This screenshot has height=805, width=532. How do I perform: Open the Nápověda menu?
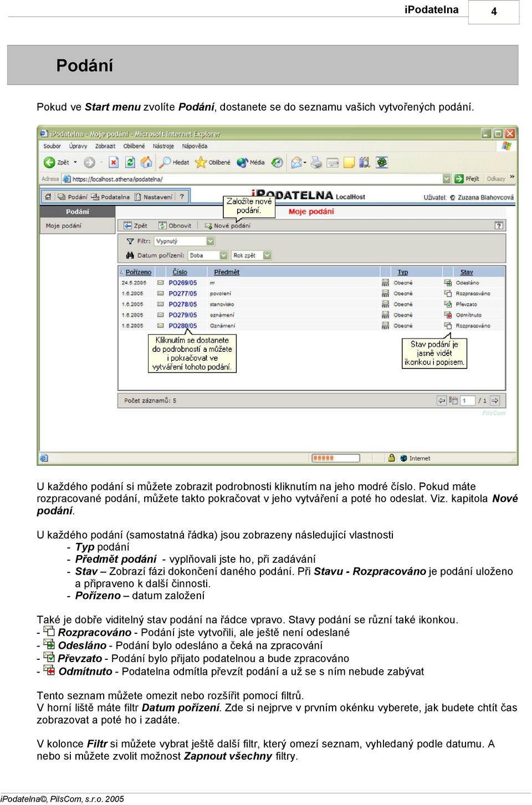tap(195, 146)
